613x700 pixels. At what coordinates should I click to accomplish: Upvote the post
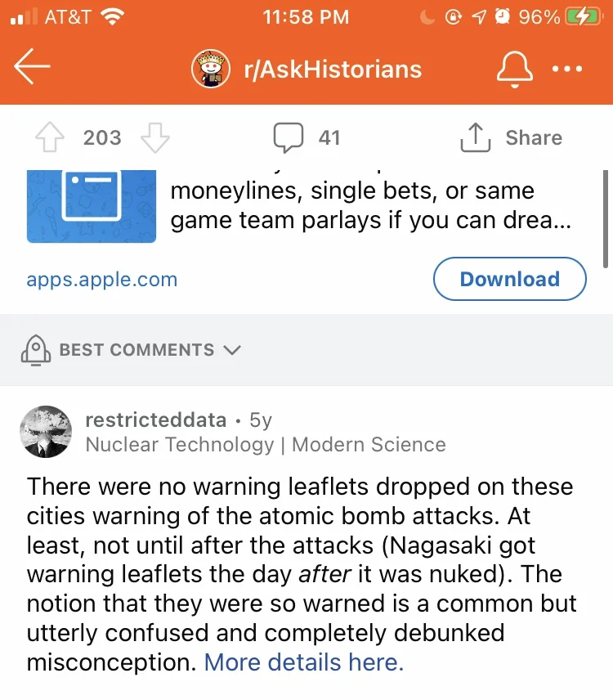(50, 137)
